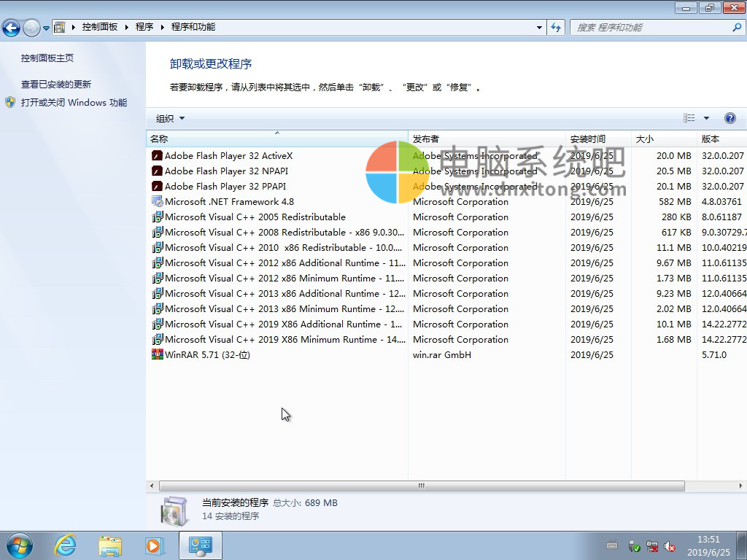Open the 组织 menu
The width and height of the screenshot is (747, 560).
point(170,119)
